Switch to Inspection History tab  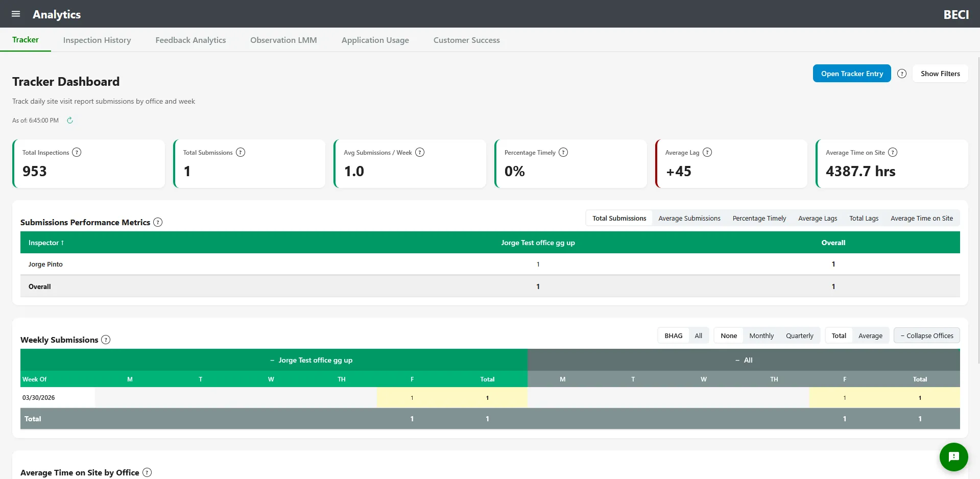click(97, 40)
